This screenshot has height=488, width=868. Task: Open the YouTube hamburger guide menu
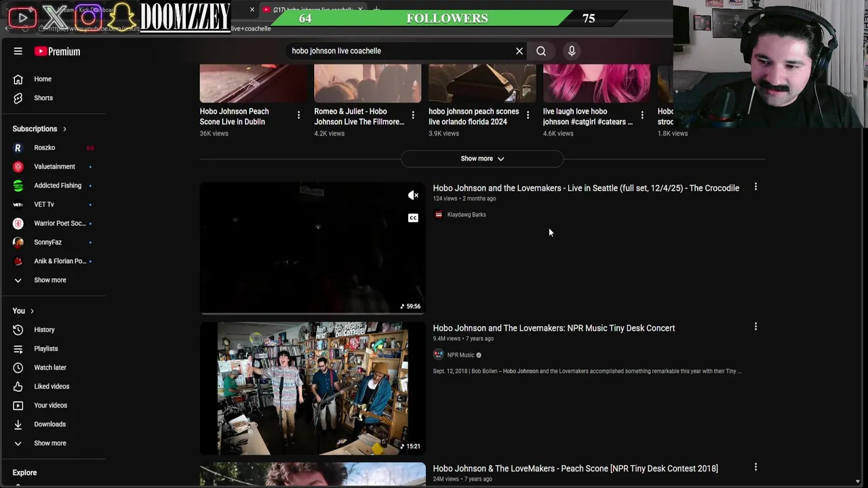[18, 51]
